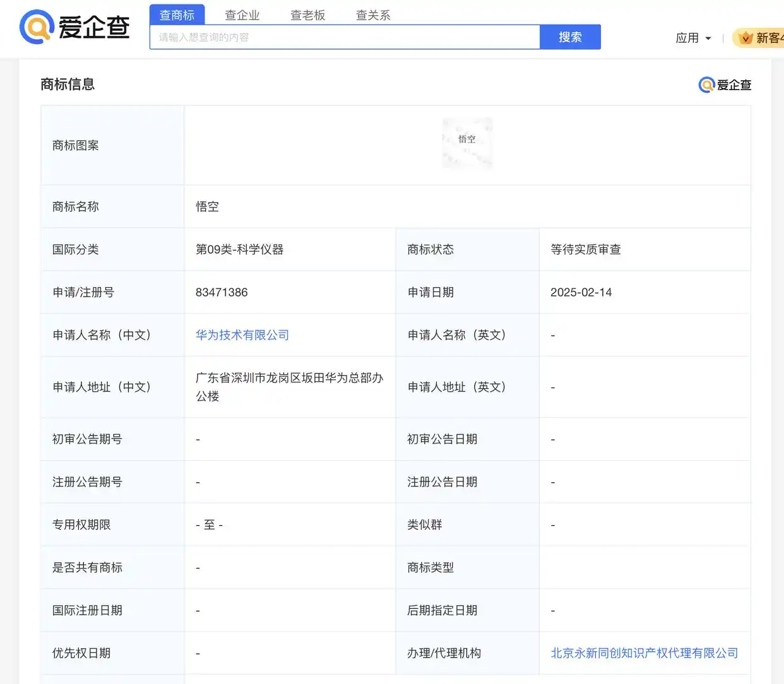The image size is (784, 684).
Task: Click the 爱企查 logo at top left
Action: (x=74, y=27)
